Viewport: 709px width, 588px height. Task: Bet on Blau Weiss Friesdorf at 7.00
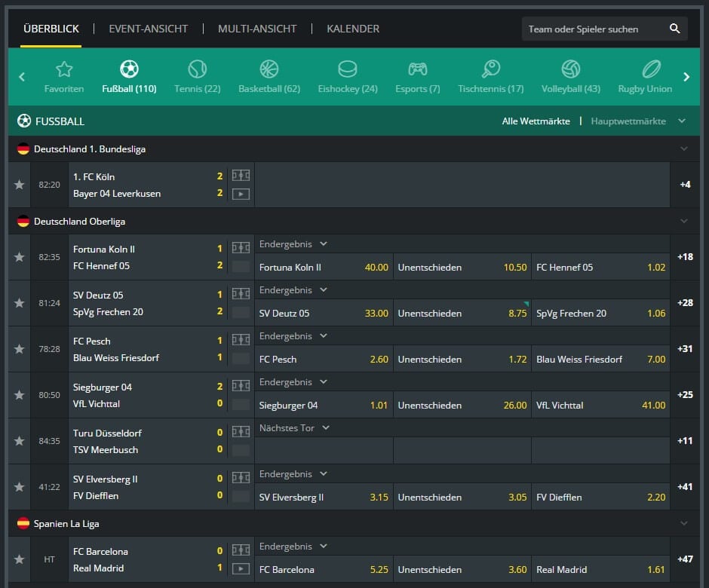point(600,360)
